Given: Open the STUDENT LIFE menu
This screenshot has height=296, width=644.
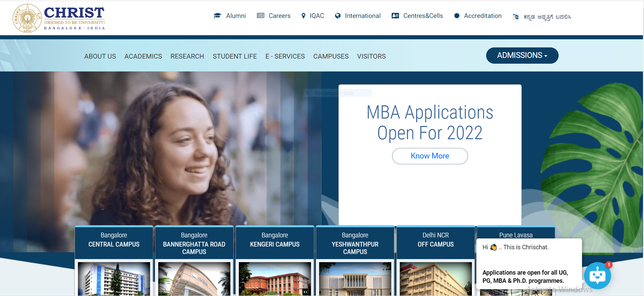Looking at the screenshot, I should (235, 56).
